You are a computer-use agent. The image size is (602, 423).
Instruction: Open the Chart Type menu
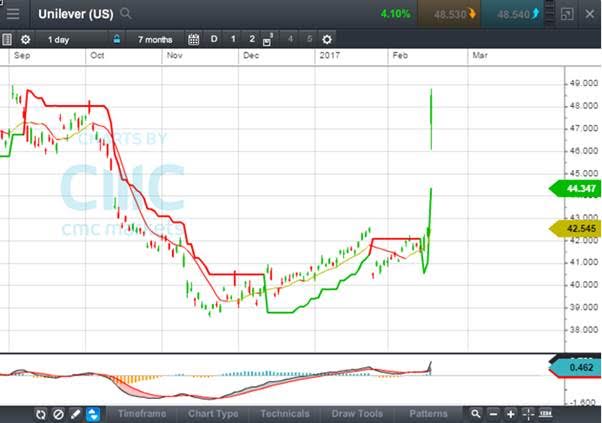pos(213,414)
